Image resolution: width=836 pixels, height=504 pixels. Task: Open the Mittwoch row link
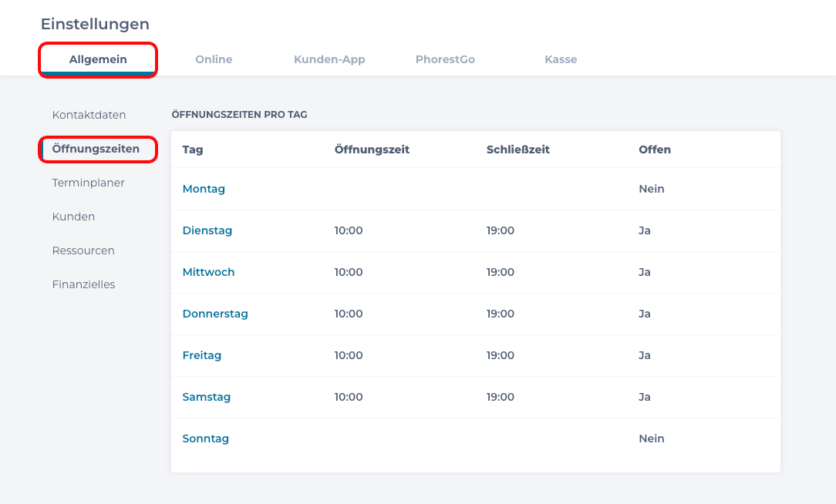point(208,272)
